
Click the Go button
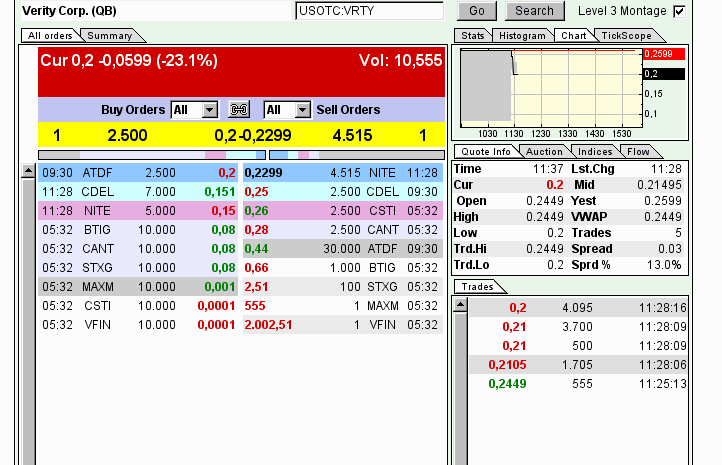[x=477, y=11]
